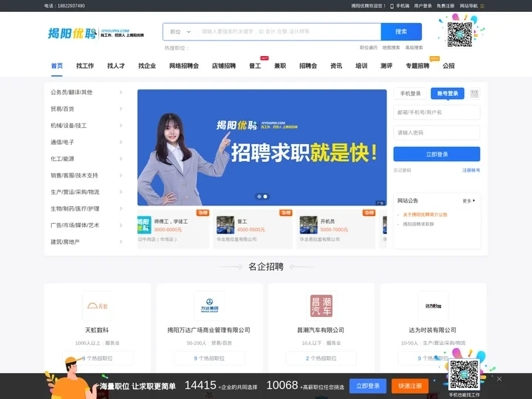Open the 用户登录 link
Image resolution: width=532 pixels, height=399 pixels.
423,6
